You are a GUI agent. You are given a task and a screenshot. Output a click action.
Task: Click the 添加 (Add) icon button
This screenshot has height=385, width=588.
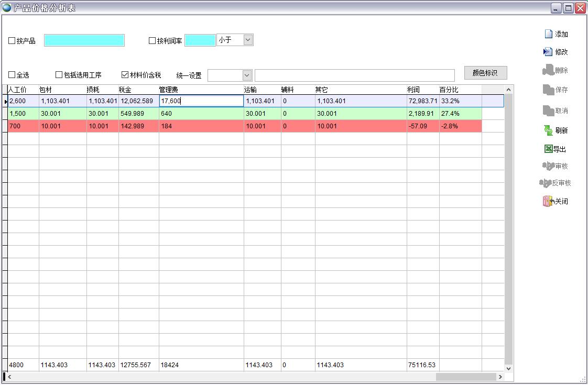click(x=549, y=34)
